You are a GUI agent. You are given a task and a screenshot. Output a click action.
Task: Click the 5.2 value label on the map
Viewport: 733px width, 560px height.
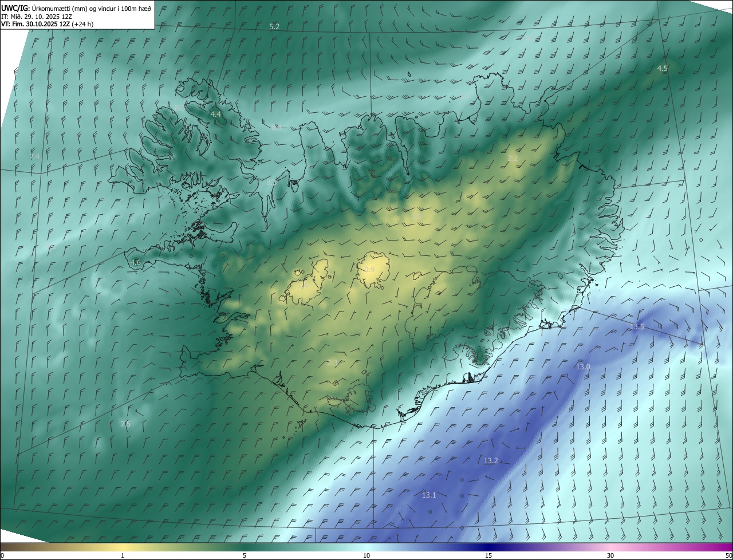[274, 27]
